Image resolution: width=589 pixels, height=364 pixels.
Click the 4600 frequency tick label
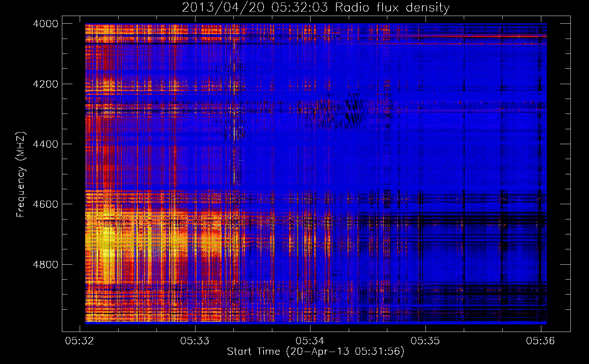(x=45, y=204)
